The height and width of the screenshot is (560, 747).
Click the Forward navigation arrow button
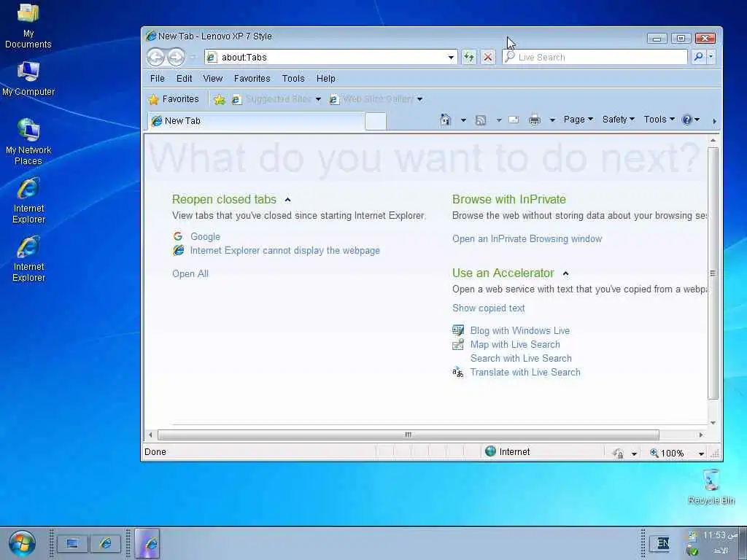click(x=176, y=57)
